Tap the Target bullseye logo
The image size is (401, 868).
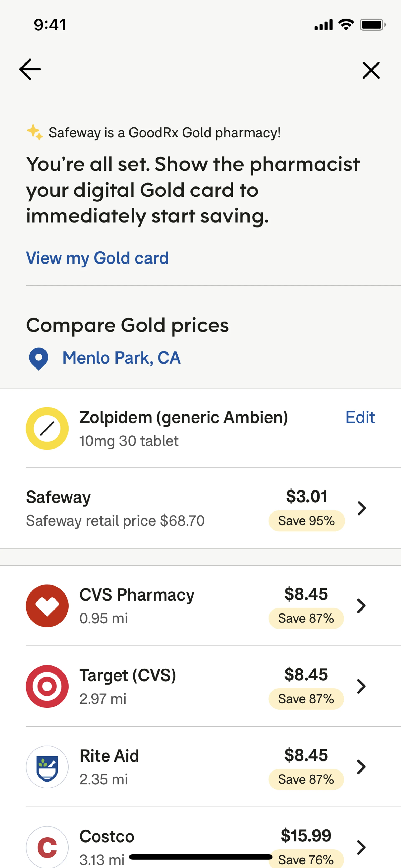coord(47,686)
